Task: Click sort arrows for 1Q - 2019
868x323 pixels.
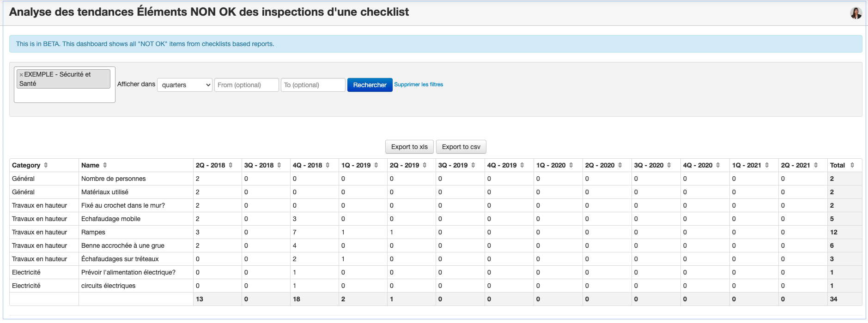Action: click(376, 165)
